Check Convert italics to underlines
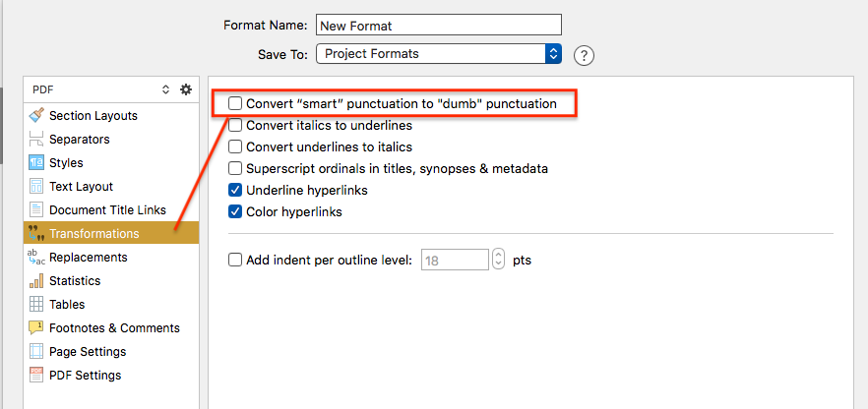Viewport: 868px width, 409px height. (x=235, y=126)
